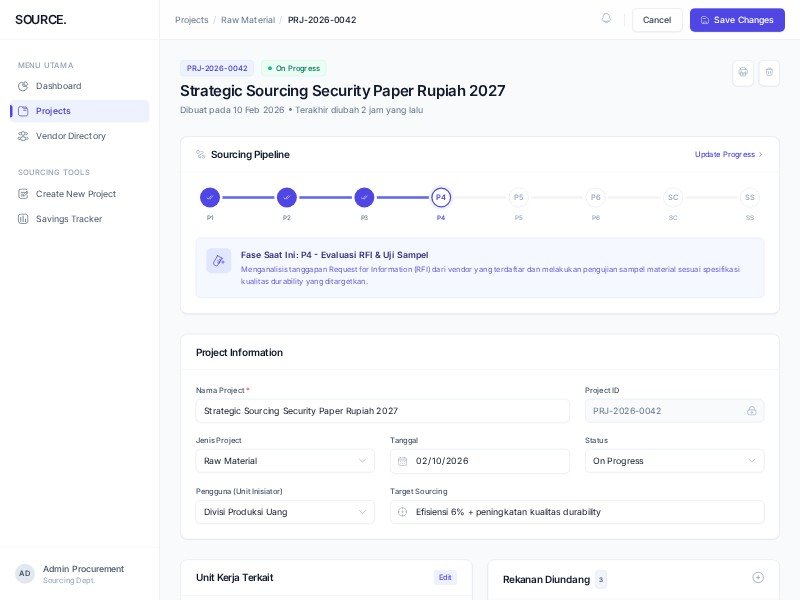The image size is (800, 600).
Task: Click the Update Progress link
Action: click(x=728, y=155)
